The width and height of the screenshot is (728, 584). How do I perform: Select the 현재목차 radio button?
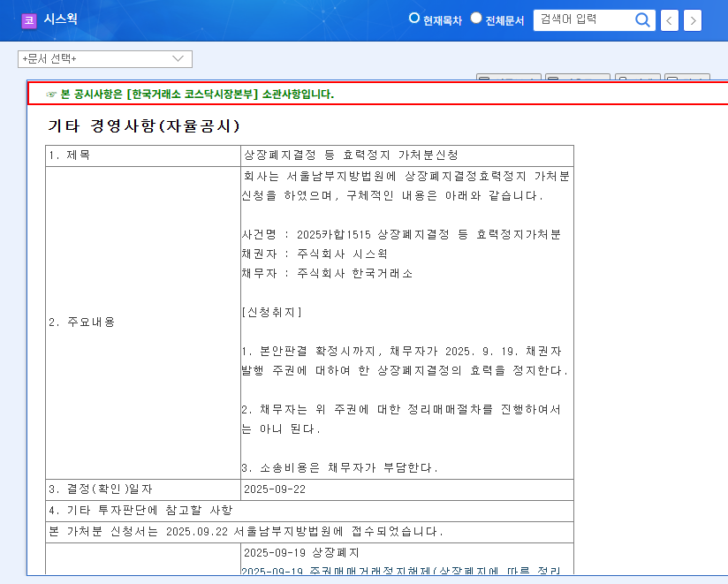(413, 18)
